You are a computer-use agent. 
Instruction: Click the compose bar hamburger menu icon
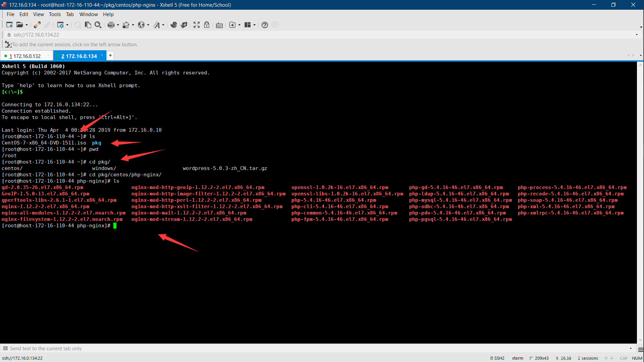[640, 349]
